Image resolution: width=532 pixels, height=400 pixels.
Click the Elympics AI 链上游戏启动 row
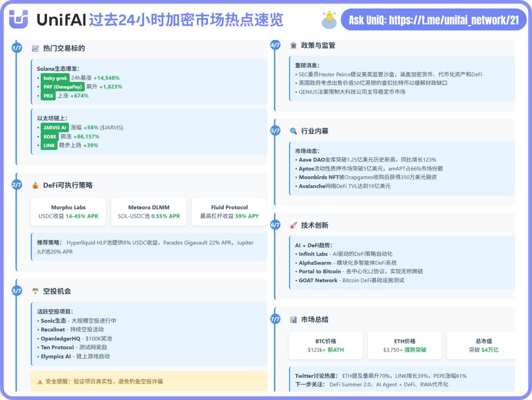74,356
